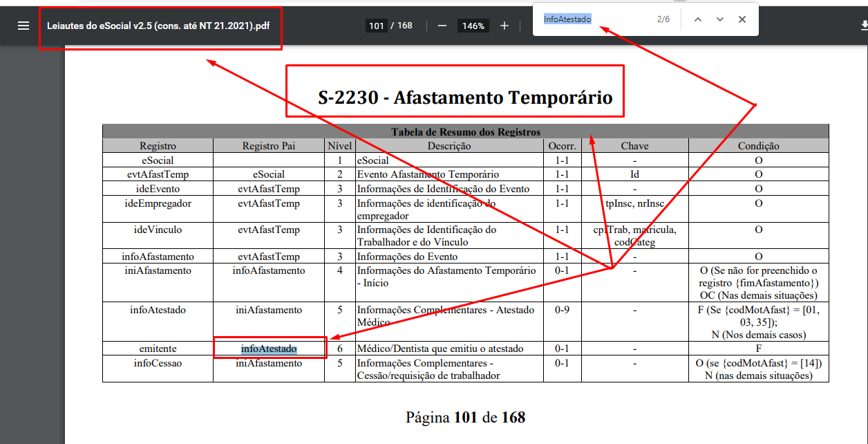Click the page number field showing 101
This screenshot has height=444, width=868.
coord(376,26)
